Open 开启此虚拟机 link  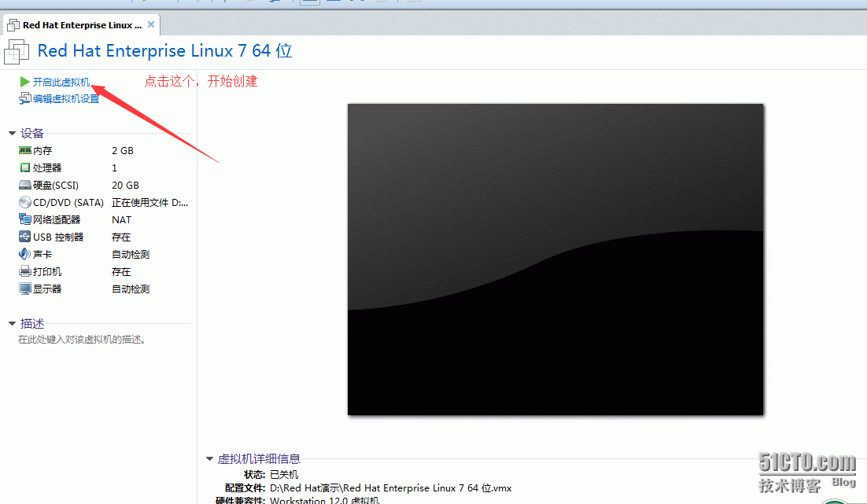[61, 83]
